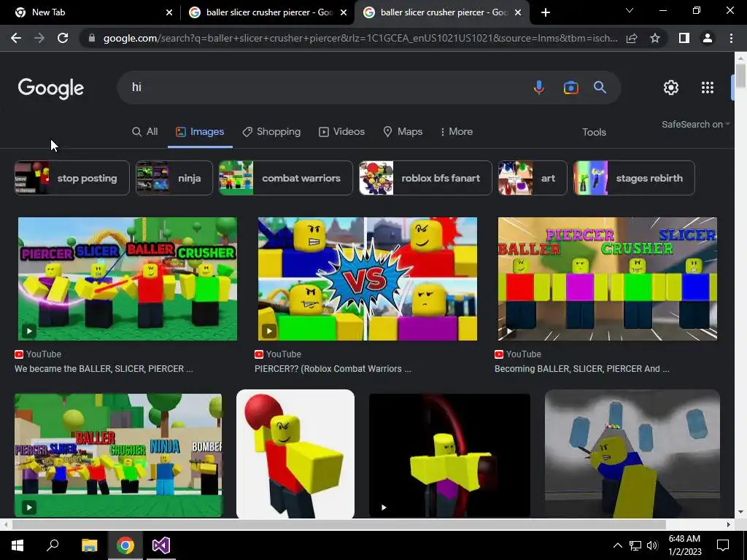Open a new browser tab
The width and height of the screenshot is (747, 560).
point(546,12)
